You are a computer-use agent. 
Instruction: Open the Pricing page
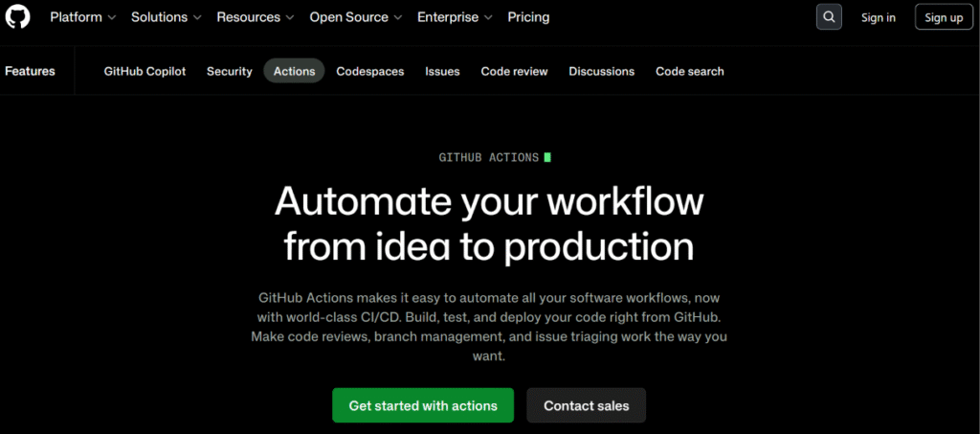pos(528,17)
